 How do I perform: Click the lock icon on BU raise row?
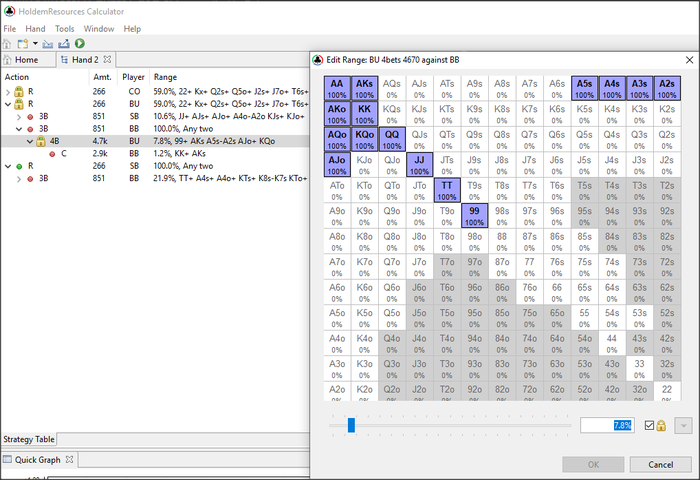click(19, 104)
